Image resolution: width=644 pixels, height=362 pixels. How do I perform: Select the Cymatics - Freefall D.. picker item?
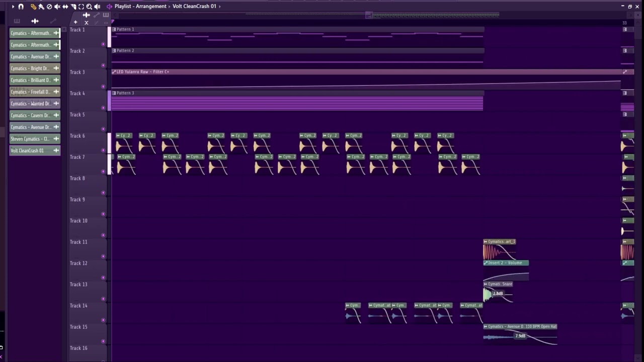(35, 92)
